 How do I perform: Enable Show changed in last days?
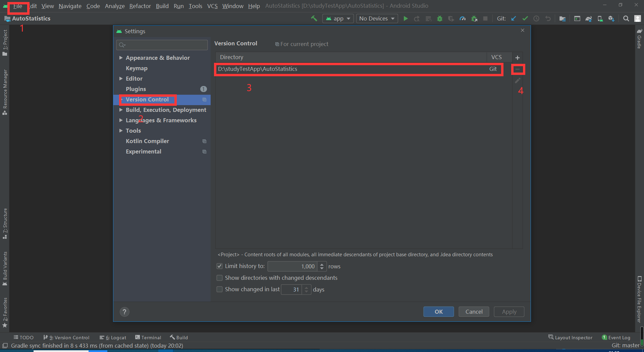[x=219, y=289]
